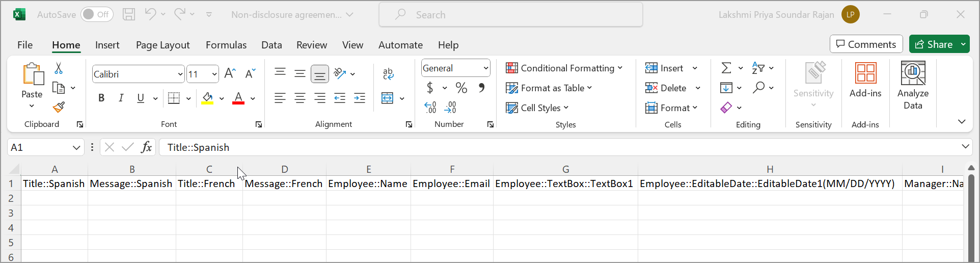Switch to Page Layout tab

coord(162,45)
